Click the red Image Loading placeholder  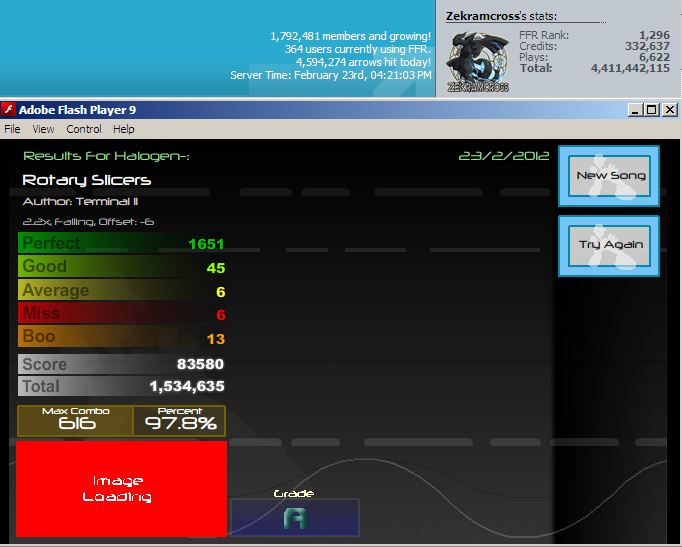(121, 489)
